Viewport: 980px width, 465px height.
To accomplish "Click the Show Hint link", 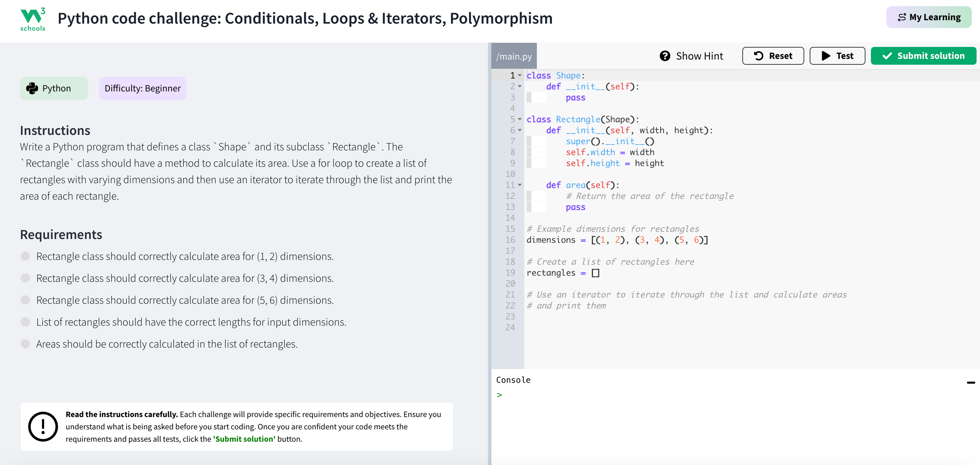I will (699, 56).
